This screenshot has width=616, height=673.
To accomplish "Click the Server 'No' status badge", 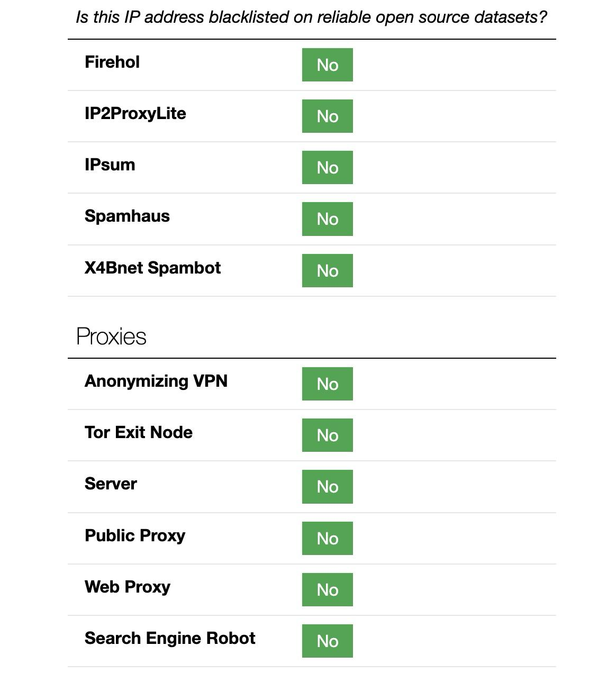I will [x=327, y=487].
